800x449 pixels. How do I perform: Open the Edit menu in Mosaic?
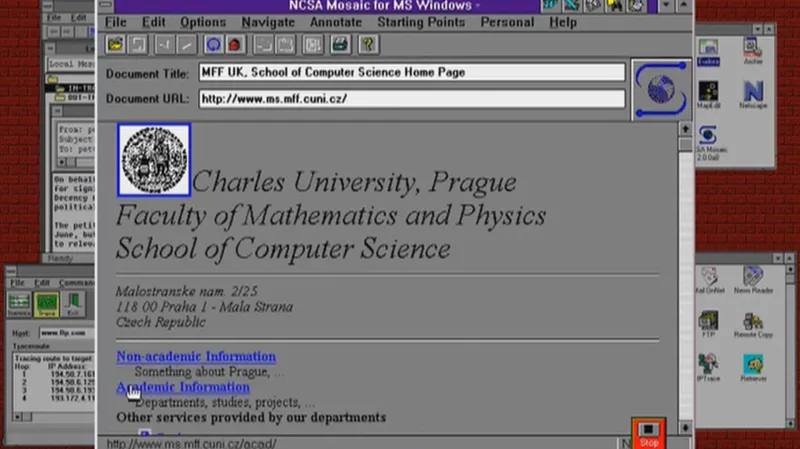click(153, 22)
